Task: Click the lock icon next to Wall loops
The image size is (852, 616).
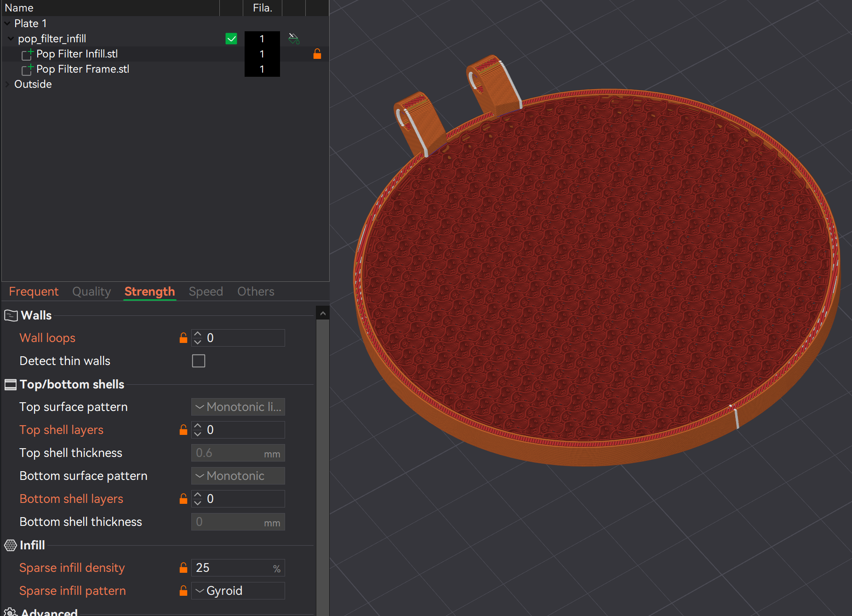Action: (183, 337)
